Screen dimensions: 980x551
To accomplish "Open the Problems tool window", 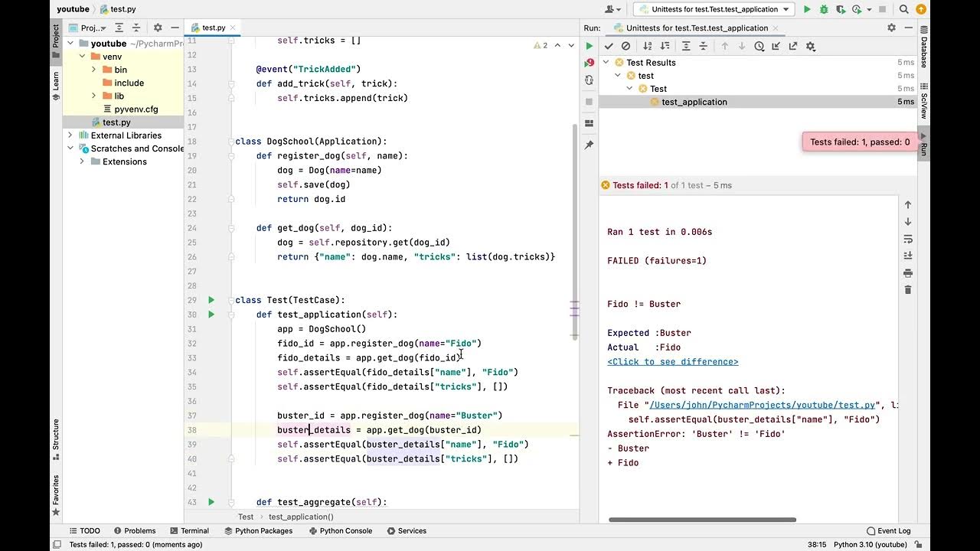I will click(x=134, y=531).
